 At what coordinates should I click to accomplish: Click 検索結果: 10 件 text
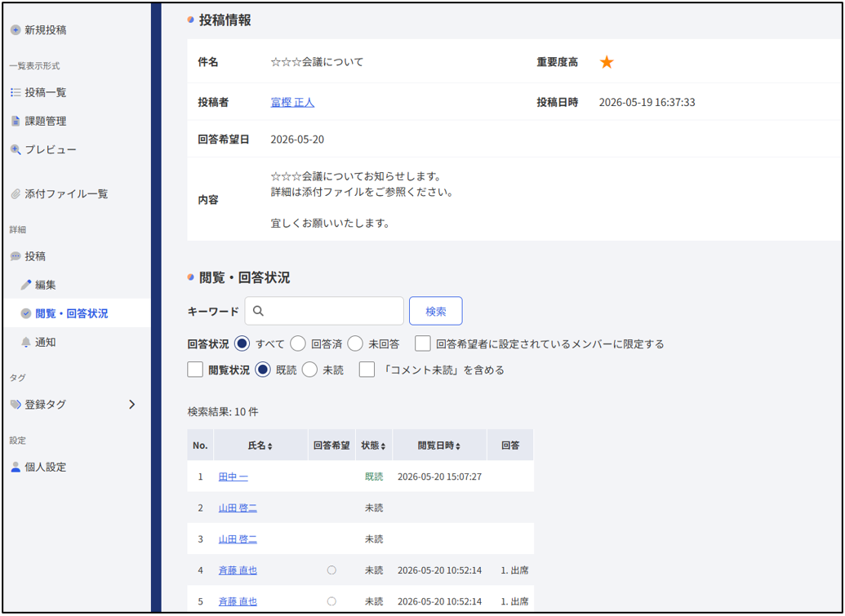click(x=223, y=412)
